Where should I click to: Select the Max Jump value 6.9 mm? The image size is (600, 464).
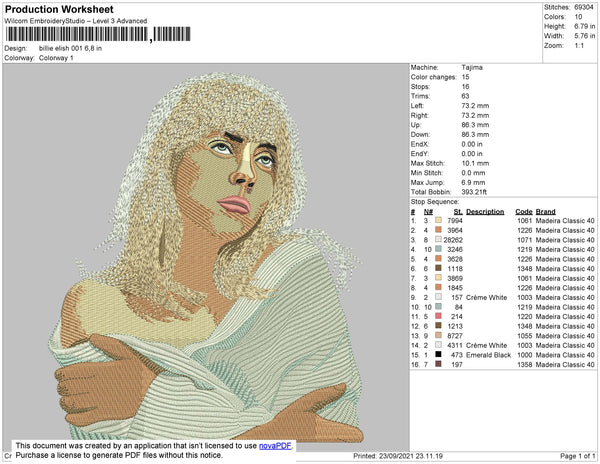click(473, 182)
